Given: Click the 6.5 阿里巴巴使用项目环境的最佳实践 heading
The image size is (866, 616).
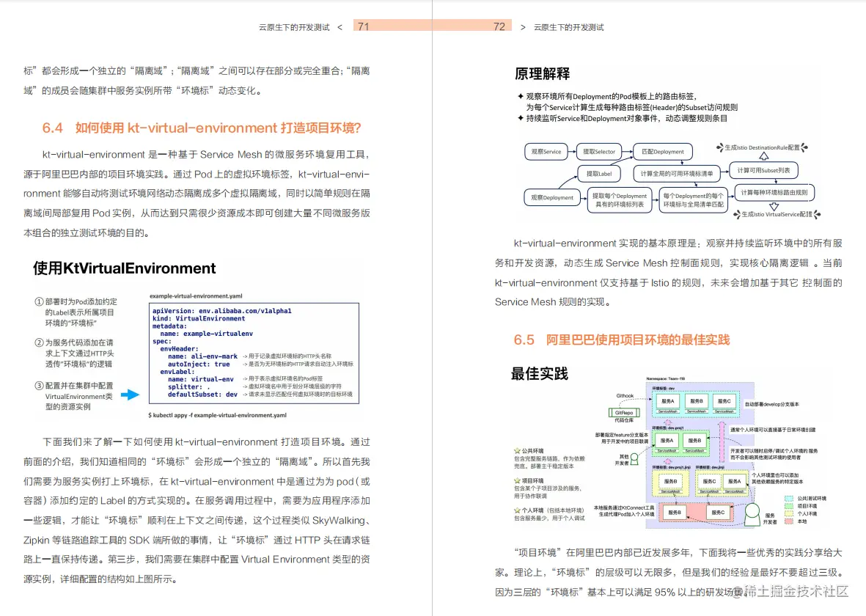Looking at the screenshot, I should pyautogui.click(x=622, y=340).
